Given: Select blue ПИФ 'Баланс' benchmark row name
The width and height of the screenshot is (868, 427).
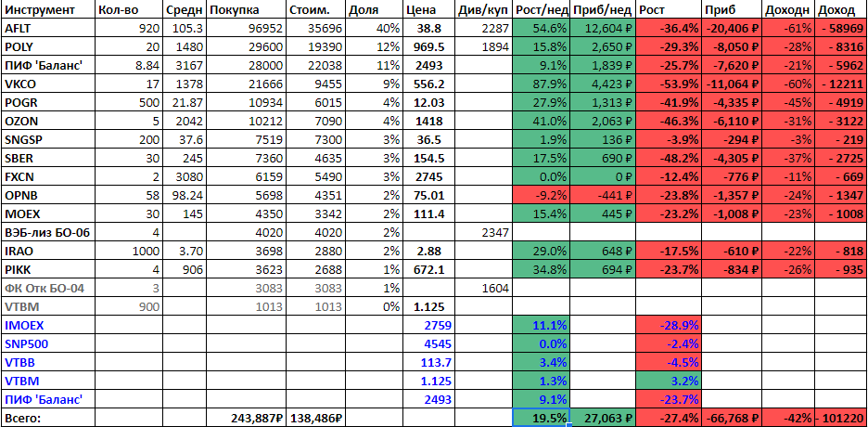Looking at the screenshot, I should coord(47,399).
